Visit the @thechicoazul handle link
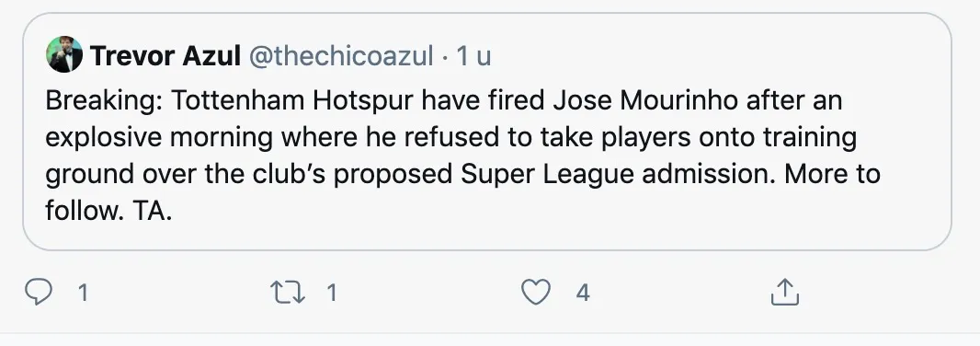The width and height of the screenshot is (980, 346). [x=341, y=56]
